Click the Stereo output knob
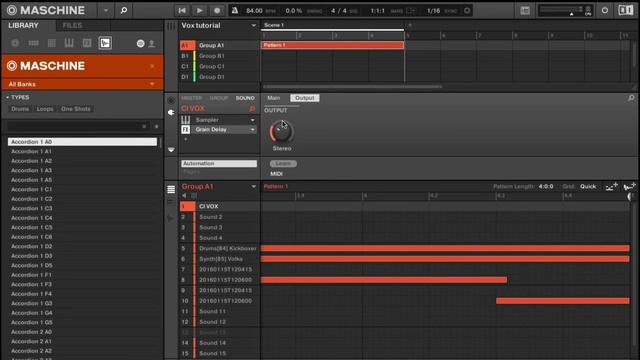640x360 pixels. (x=281, y=131)
